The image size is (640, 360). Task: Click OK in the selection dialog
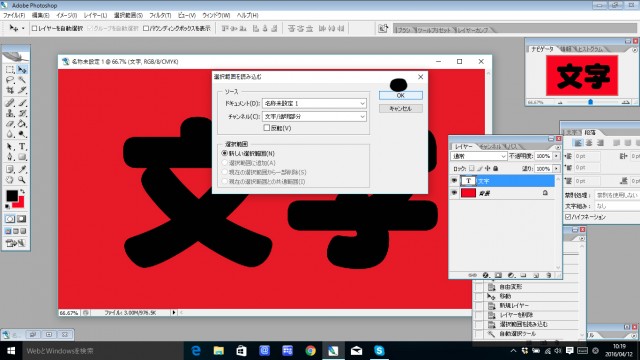[400, 95]
